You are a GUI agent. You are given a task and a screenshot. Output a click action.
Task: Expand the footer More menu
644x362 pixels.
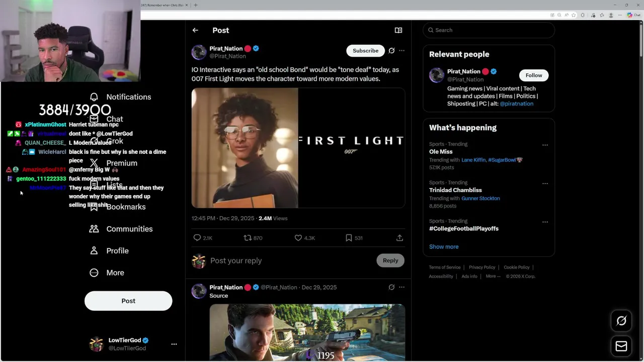click(x=493, y=277)
